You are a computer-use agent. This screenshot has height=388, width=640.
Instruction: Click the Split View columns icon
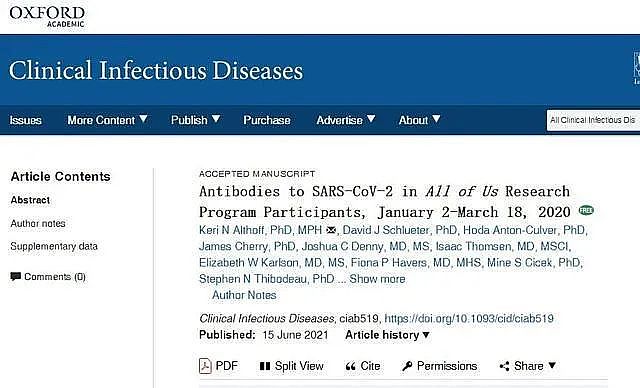pyautogui.click(x=265, y=366)
